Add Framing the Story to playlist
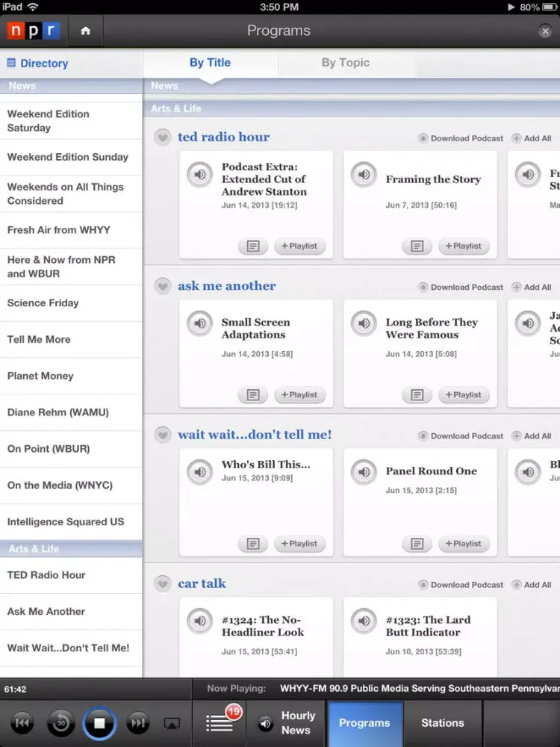This screenshot has height=747, width=560. point(464,247)
